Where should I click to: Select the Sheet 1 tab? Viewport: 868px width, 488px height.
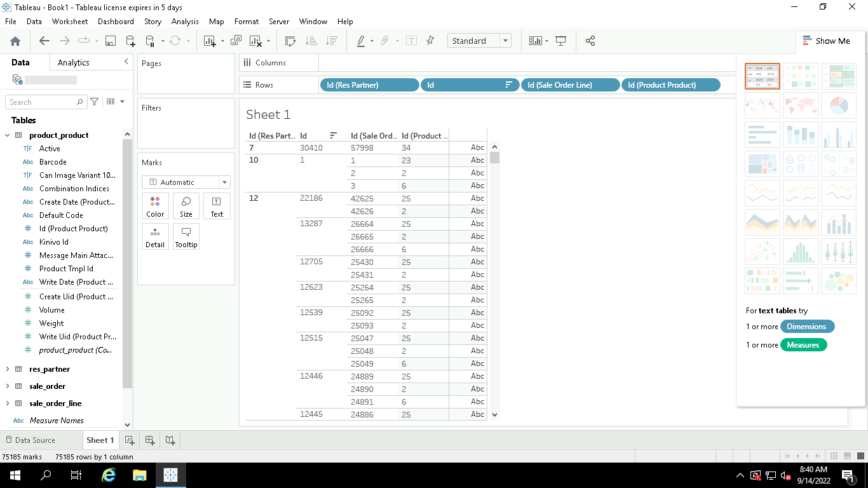[x=100, y=440]
